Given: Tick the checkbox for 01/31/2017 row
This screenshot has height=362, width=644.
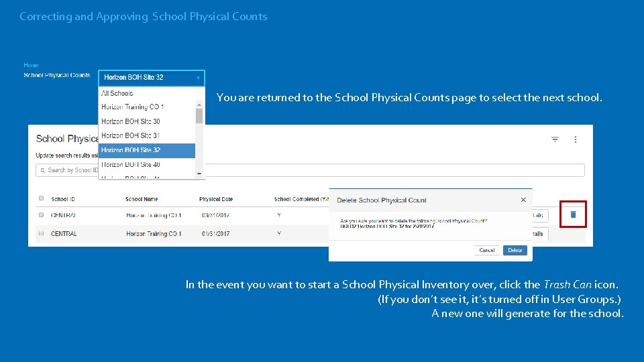Looking at the screenshot, I should point(41,233).
